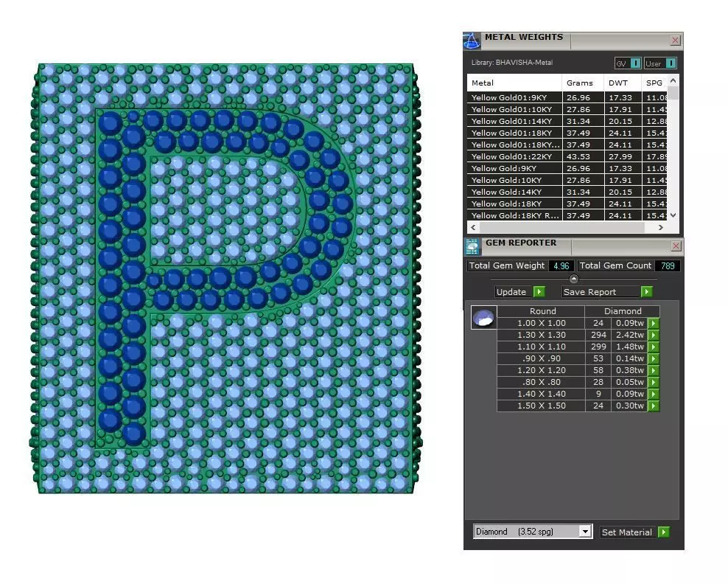Click the horizontal scrollbar left arrow
This screenshot has width=728, height=584.
[473, 228]
